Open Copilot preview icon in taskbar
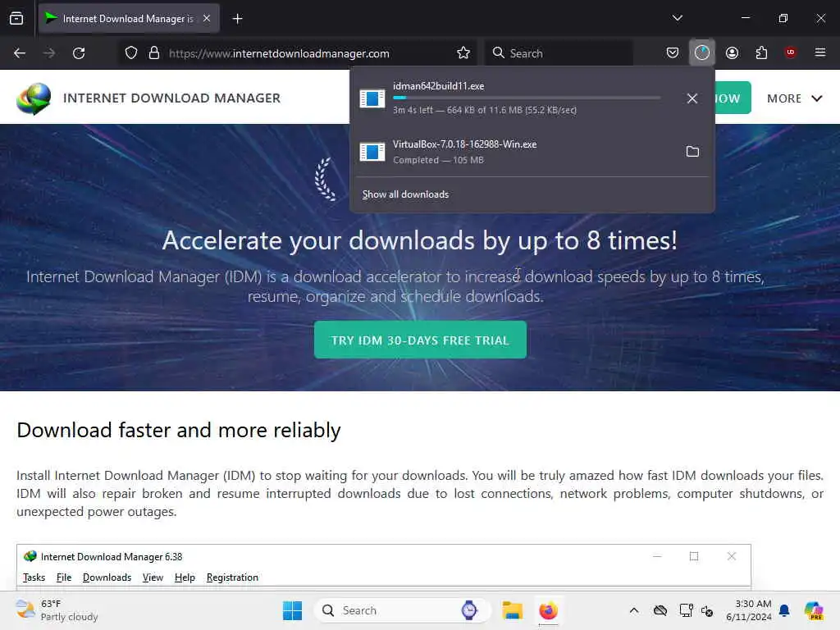The width and height of the screenshot is (840, 630). coord(813,610)
